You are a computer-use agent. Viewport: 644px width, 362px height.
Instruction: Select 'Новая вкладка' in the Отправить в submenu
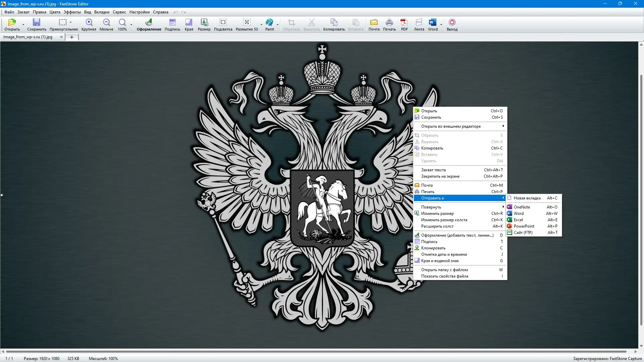tap(527, 198)
